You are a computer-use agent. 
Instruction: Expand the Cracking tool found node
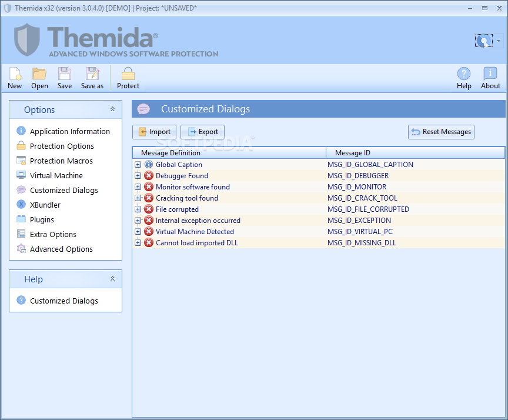(x=138, y=198)
